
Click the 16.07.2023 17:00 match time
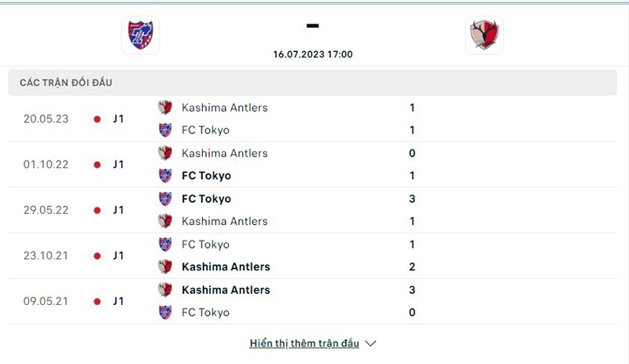tap(313, 55)
